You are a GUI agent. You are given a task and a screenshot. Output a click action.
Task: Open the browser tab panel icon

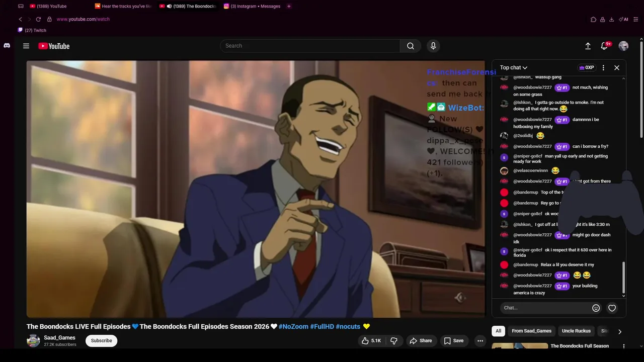pos(21,6)
